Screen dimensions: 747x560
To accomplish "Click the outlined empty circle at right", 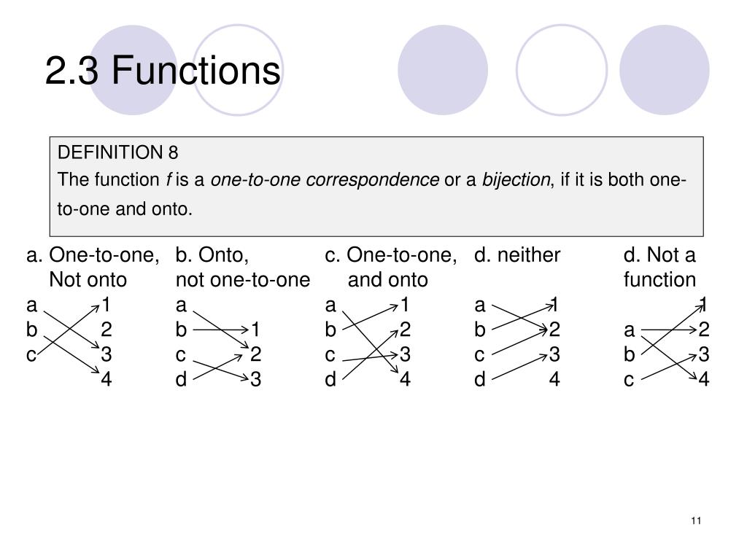I will [x=562, y=70].
